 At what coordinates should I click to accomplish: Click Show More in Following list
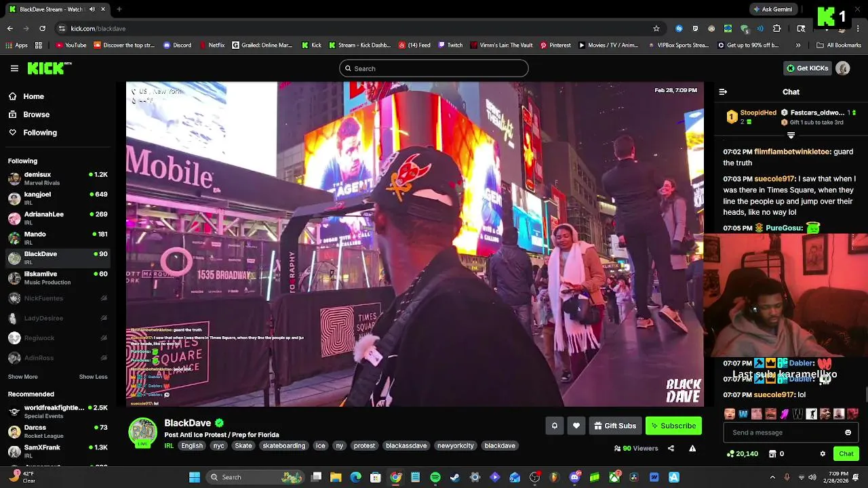pos(23,377)
